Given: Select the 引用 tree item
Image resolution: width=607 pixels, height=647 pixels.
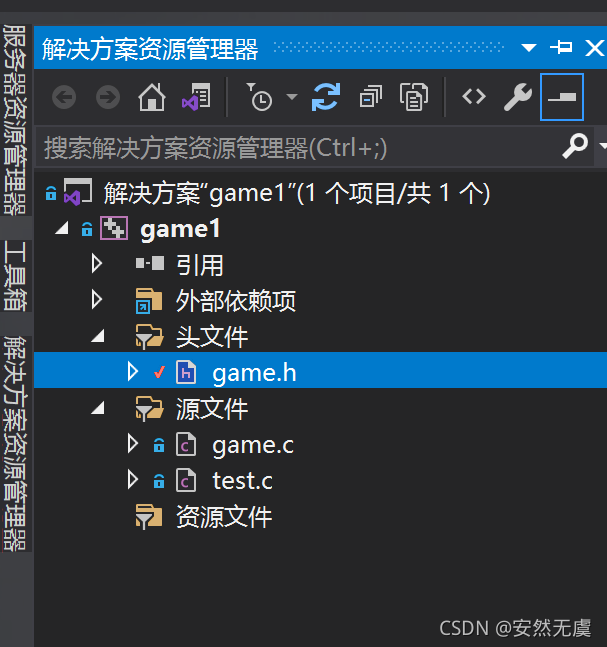Looking at the screenshot, I should [x=200, y=265].
